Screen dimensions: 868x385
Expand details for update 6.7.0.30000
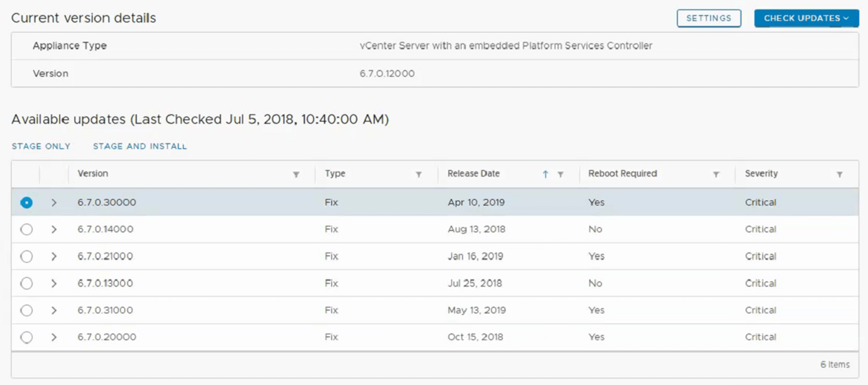point(54,203)
